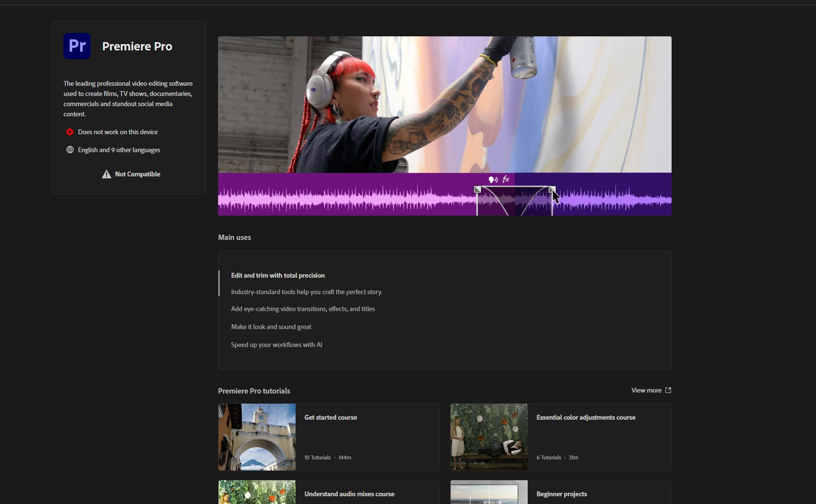Click the Premiere Pro title heading
The height and width of the screenshot is (504, 816).
pyautogui.click(x=137, y=47)
